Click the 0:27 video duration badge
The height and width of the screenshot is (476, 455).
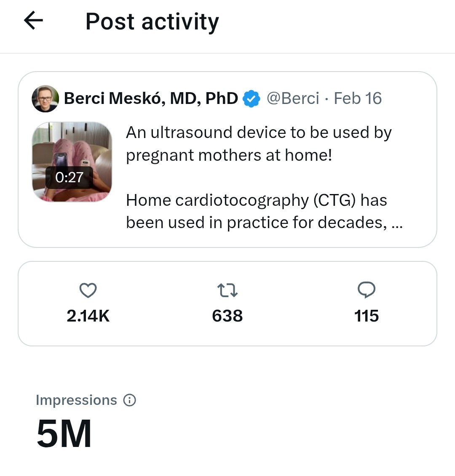pos(70,177)
